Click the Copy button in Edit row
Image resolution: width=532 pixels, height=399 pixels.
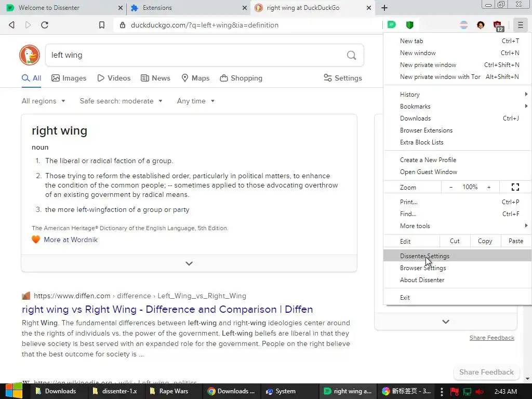(x=485, y=241)
